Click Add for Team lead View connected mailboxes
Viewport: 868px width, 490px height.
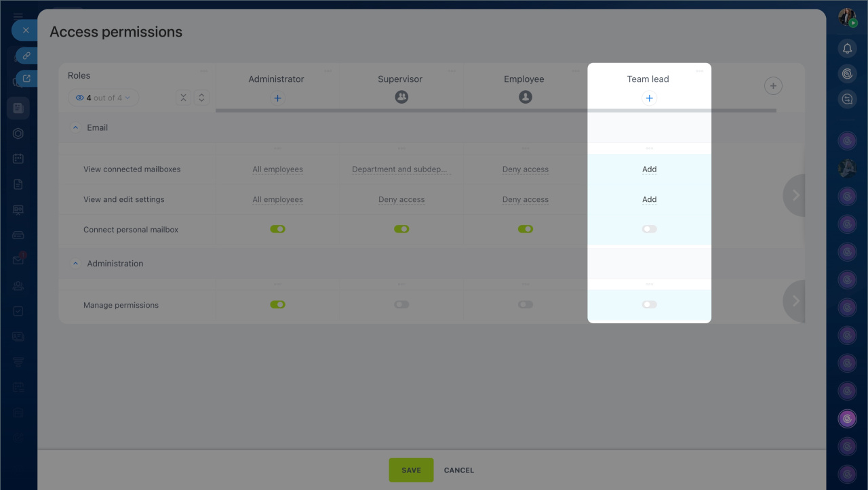tap(649, 169)
